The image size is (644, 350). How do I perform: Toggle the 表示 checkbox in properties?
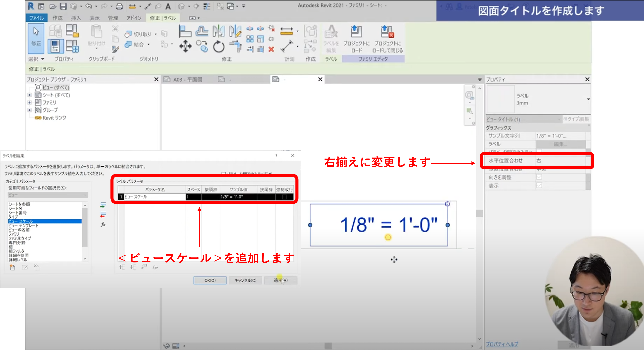point(539,185)
